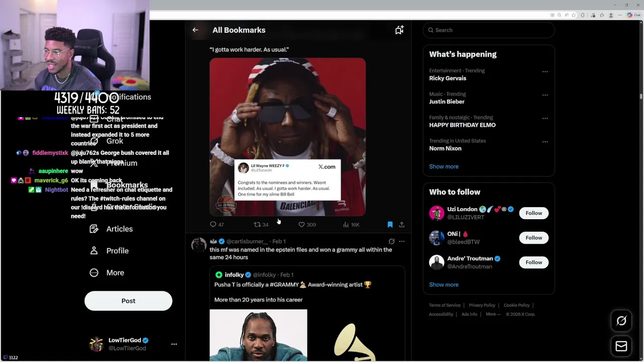644x362 pixels.
Task: Expand the footer More menu
Action: click(x=493, y=314)
